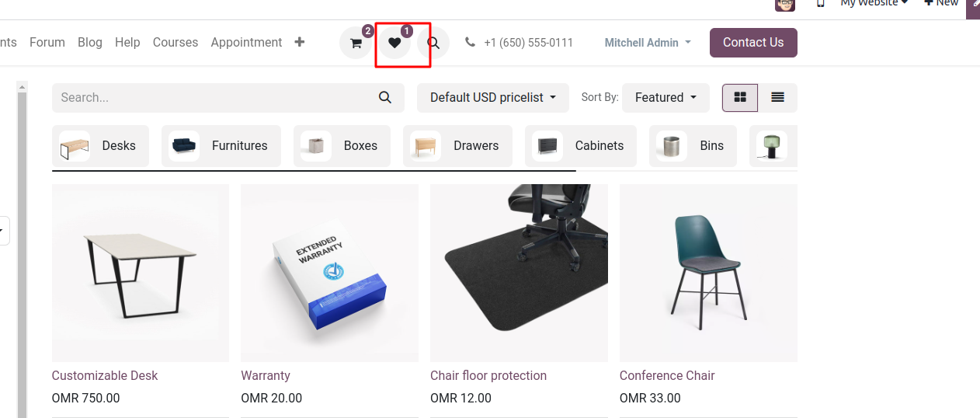
Task: Click the phone number +1 (650) 555-0111
Action: 528,43
